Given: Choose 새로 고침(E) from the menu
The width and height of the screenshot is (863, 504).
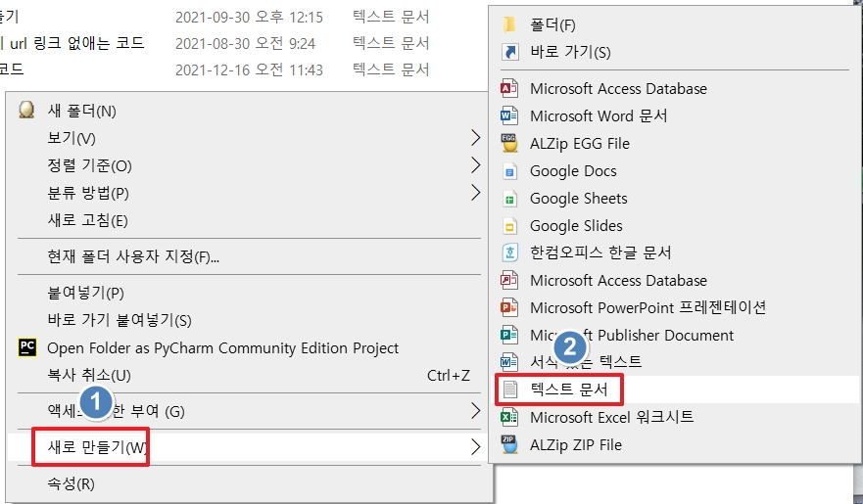Looking at the screenshot, I should click(87, 220).
